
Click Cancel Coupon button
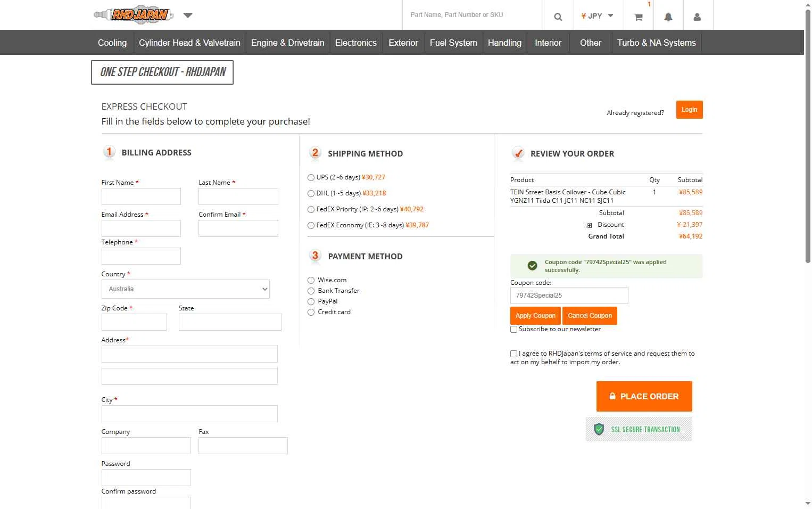[590, 316]
